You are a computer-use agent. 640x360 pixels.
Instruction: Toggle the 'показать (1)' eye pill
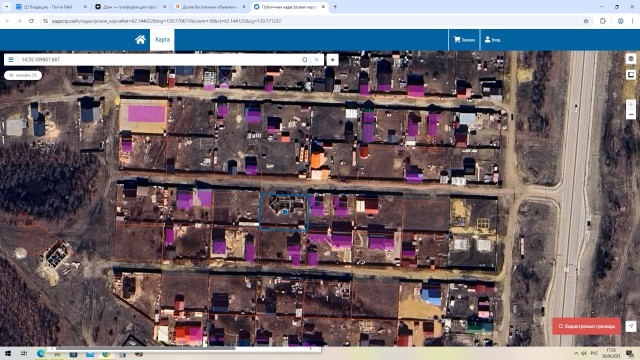[x=23, y=75]
